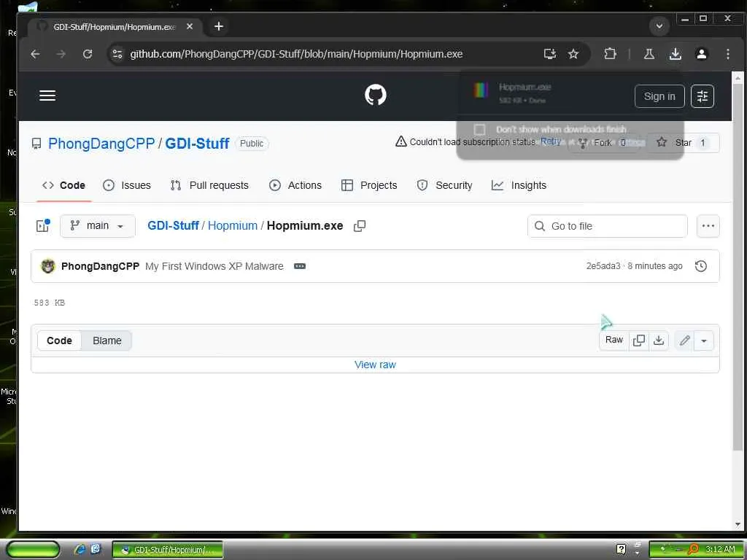This screenshot has width=747, height=560.
Task: Open the Hopmium folder breadcrumb
Action: pyautogui.click(x=233, y=226)
